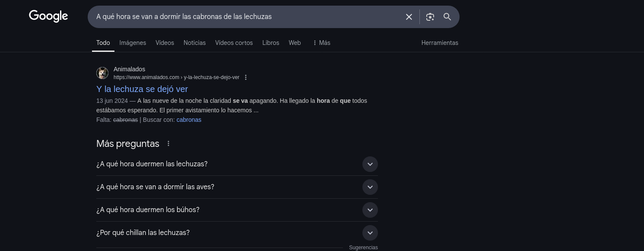This screenshot has height=251, width=644.
Task: Click the animalados.com result URL
Action: [176, 77]
